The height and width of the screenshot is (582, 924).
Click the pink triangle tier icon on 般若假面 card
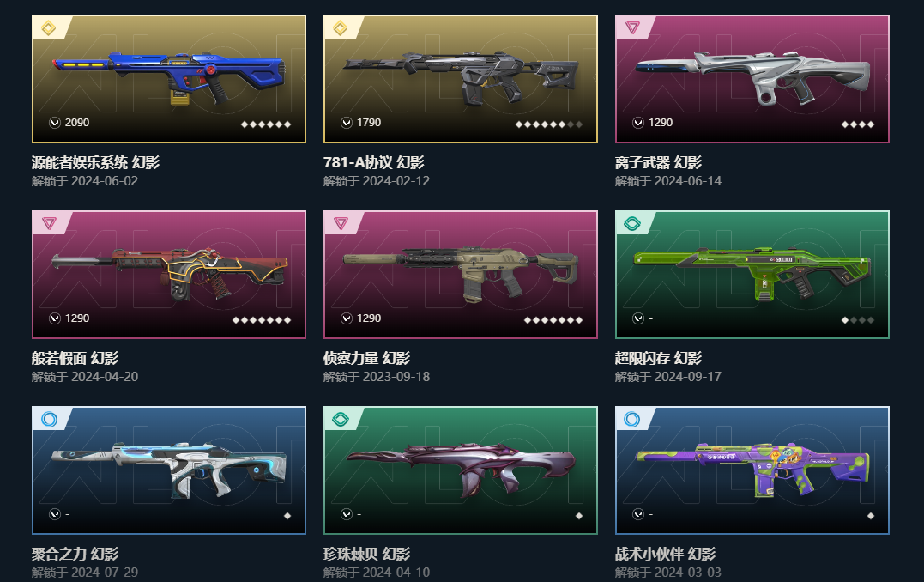[48, 223]
